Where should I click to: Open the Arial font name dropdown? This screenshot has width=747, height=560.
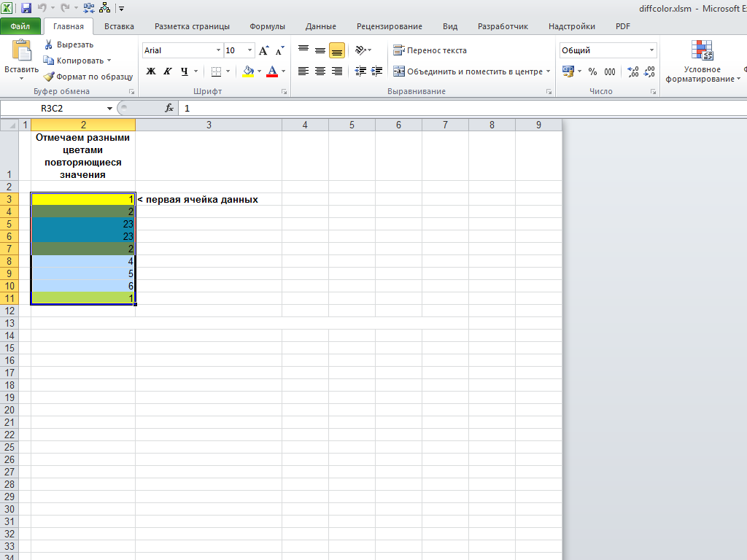coord(218,50)
